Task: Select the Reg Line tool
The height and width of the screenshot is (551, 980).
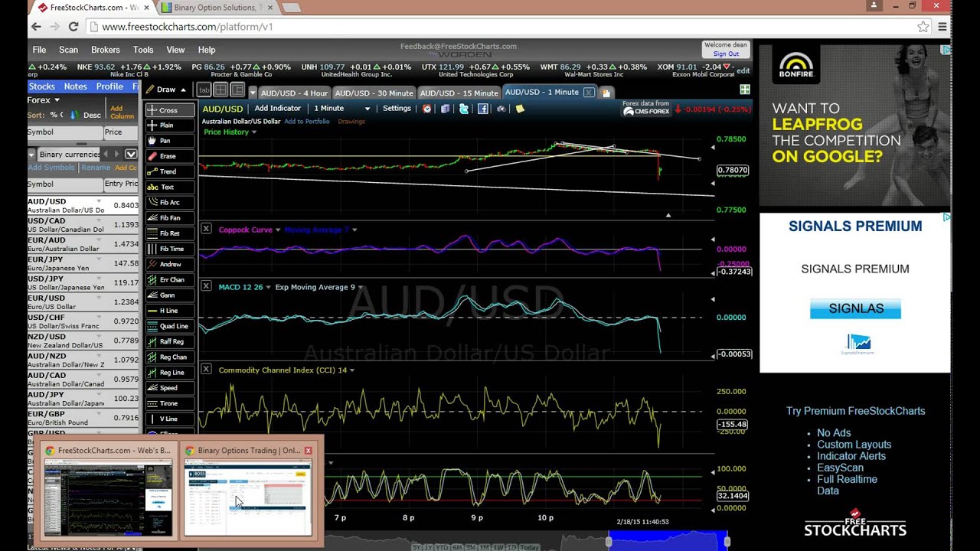Action: (169, 373)
